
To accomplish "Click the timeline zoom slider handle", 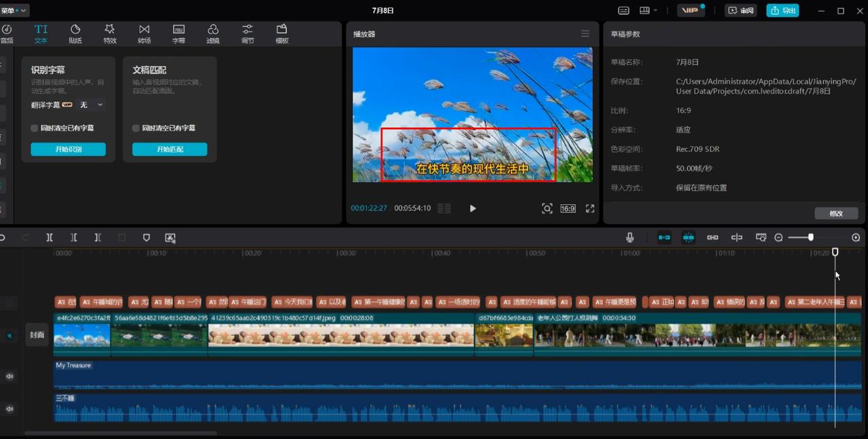I will [810, 237].
